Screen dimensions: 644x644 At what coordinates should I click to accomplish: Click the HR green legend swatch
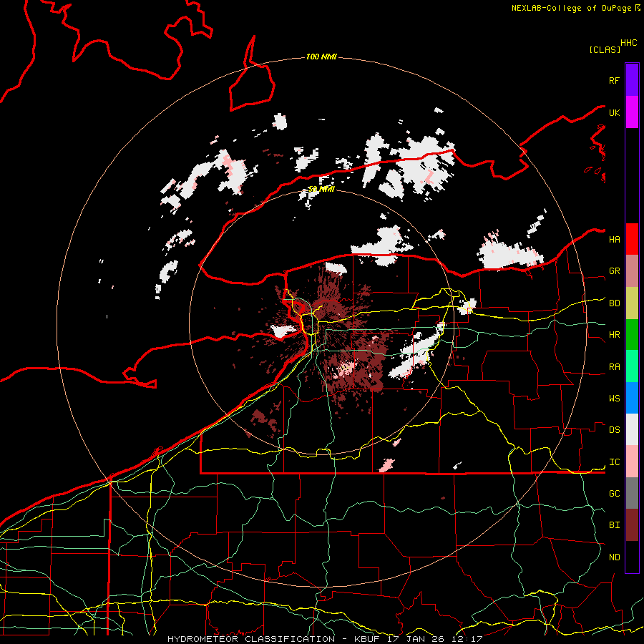tap(632, 335)
